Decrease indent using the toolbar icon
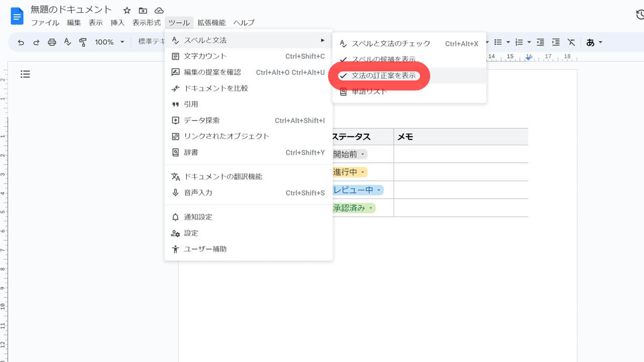The image size is (644, 362). coord(540,42)
